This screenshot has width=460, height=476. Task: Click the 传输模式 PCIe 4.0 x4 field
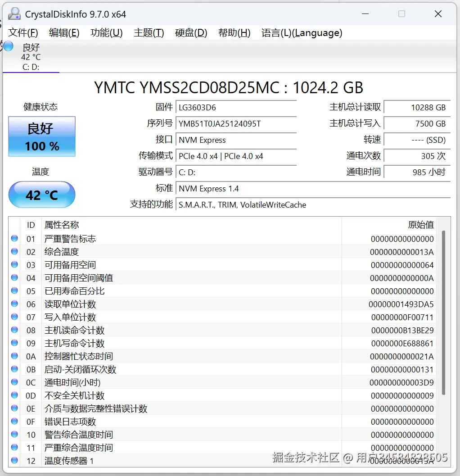(236, 156)
